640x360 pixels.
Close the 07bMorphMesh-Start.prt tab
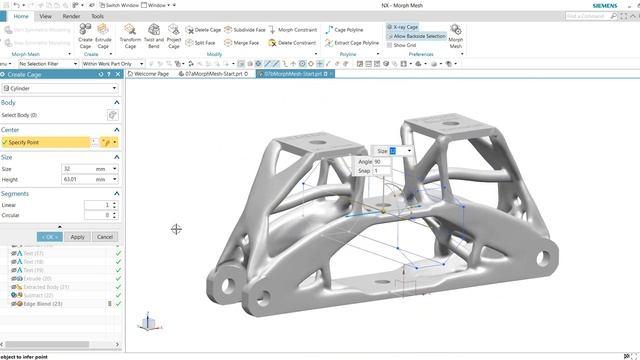tap(331, 74)
